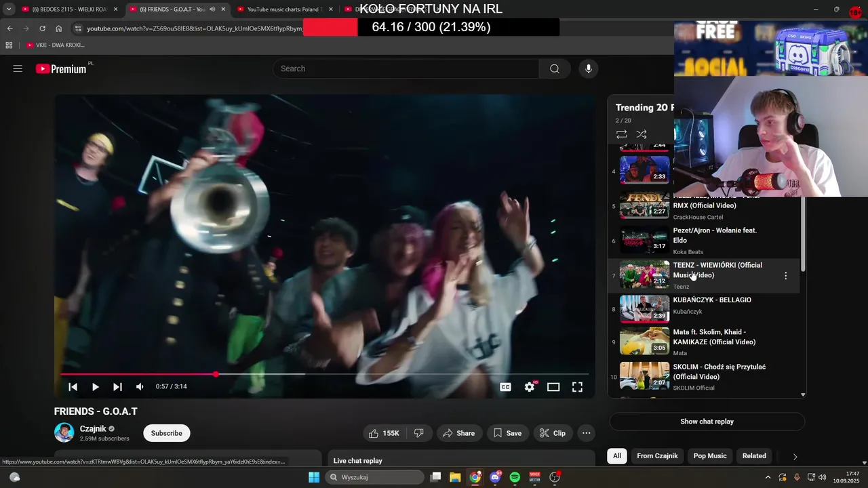Click the search magnifier button
The width and height of the screenshot is (868, 488).
click(x=555, y=68)
